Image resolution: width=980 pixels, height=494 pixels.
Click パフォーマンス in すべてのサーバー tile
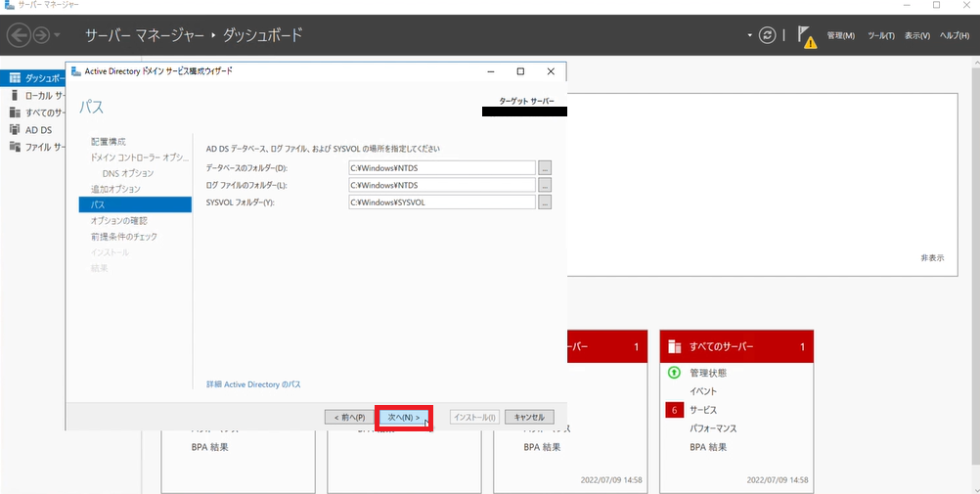click(713, 429)
